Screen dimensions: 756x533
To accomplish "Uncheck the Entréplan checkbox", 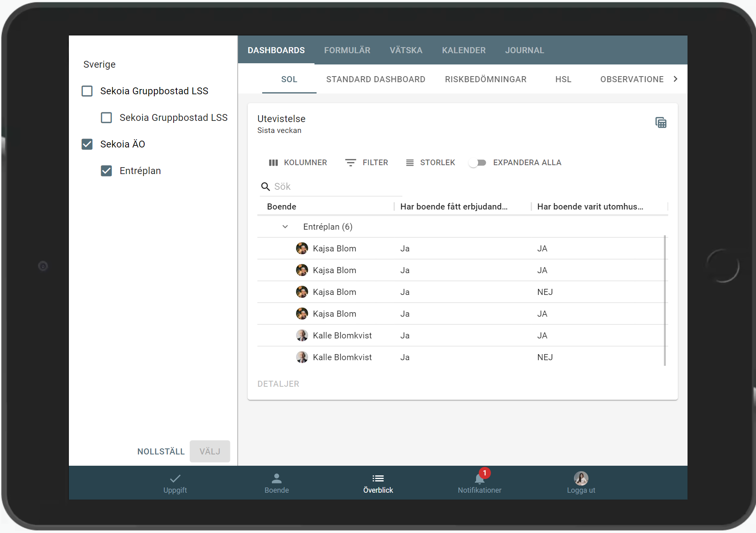I will tap(106, 171).
